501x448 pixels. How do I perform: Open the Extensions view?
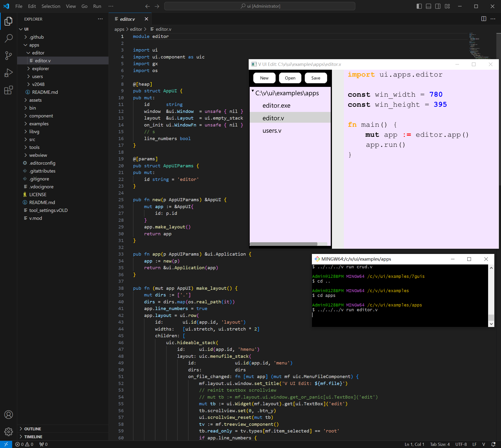click(x=9, y=90)
